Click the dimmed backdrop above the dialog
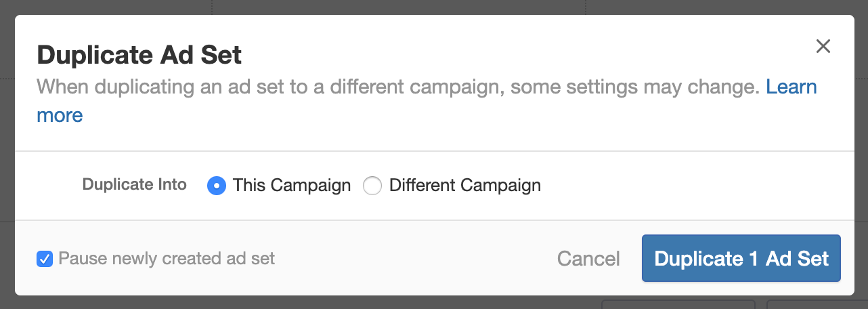This screenshot has height=309, width=868. 433,7
